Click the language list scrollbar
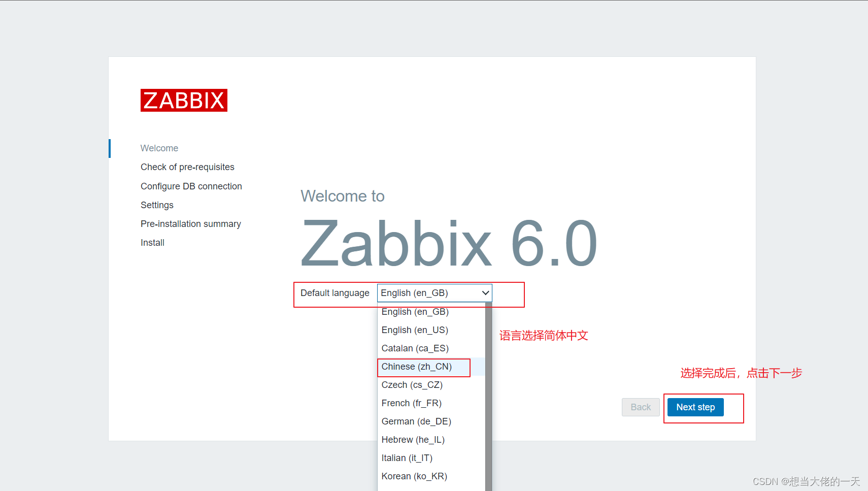The width and height of the screenshot is (868, 491). click(x=488, y=397)
